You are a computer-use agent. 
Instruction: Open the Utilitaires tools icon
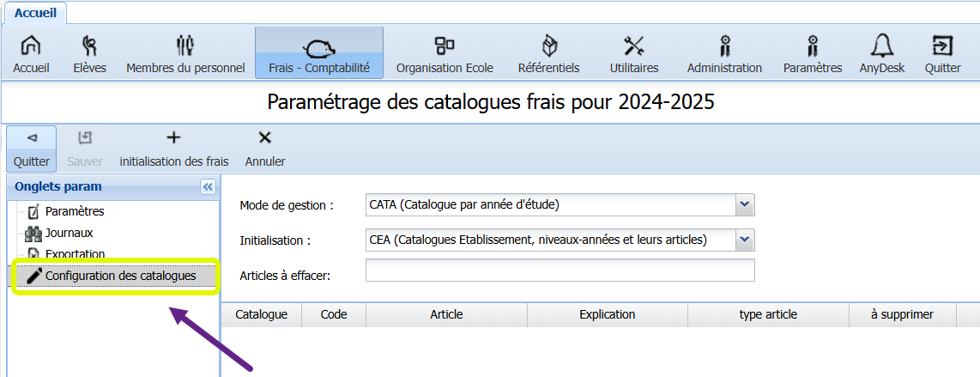633,54
